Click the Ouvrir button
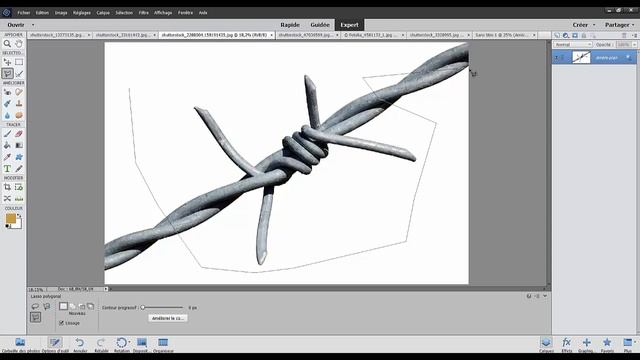640x360 pixels. 16,25
